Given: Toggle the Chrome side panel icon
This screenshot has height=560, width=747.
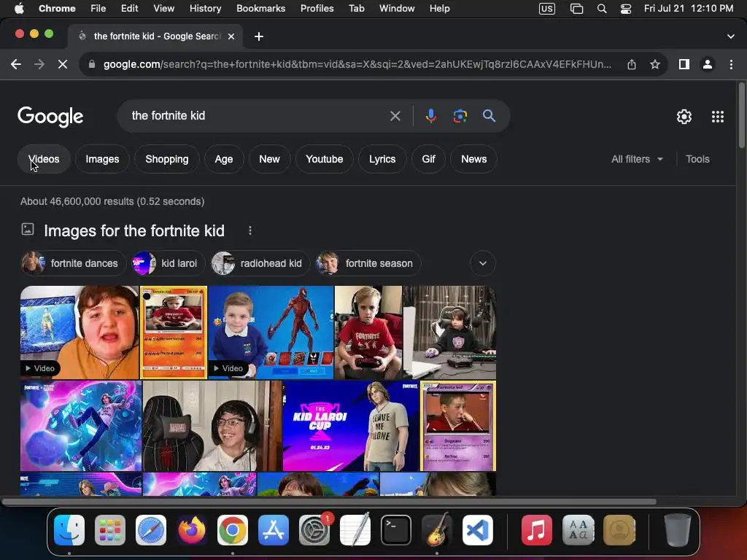Looking at the screenshot, I should [684, 64].
